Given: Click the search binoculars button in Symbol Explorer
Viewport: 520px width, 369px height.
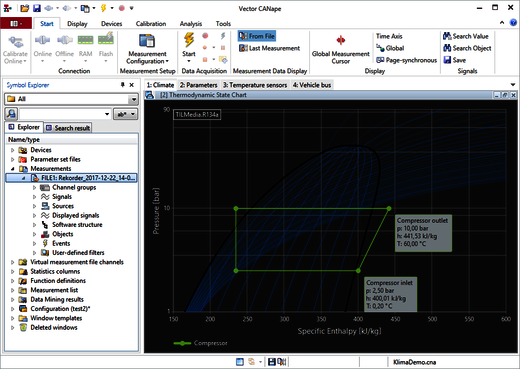Looking at the screenshot, I should pos(11,114).
